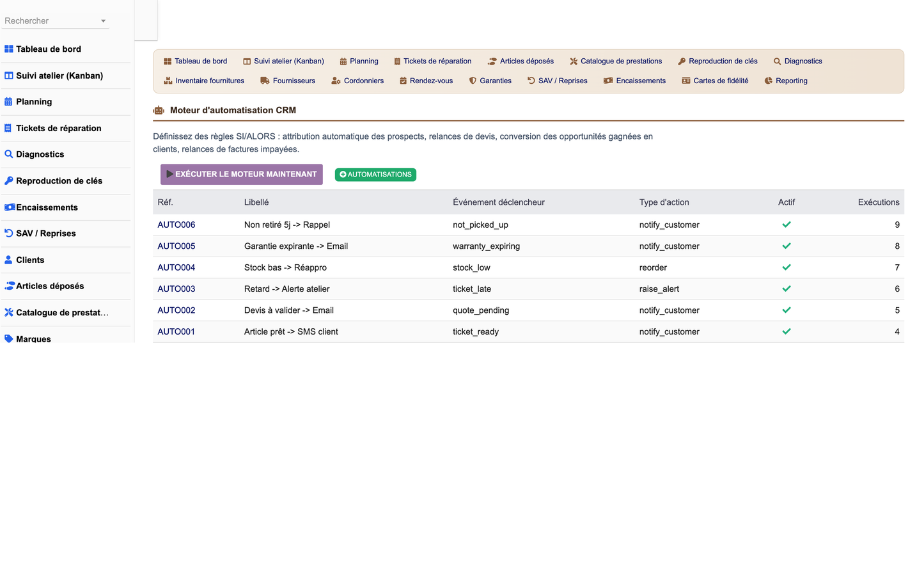The height and width of the screenshot is (572, 924).
Task: Click the Libellé column header
Action: click(256, 202)
